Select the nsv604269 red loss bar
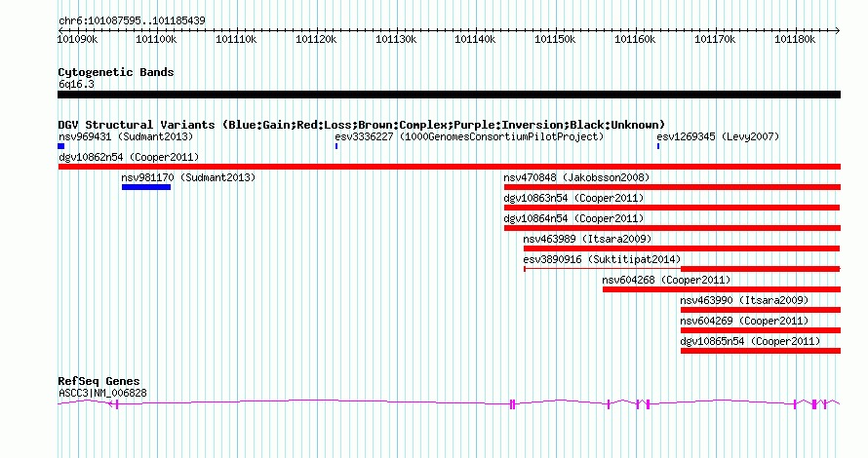Screen dimensions: 868x458 pos(761,330)
